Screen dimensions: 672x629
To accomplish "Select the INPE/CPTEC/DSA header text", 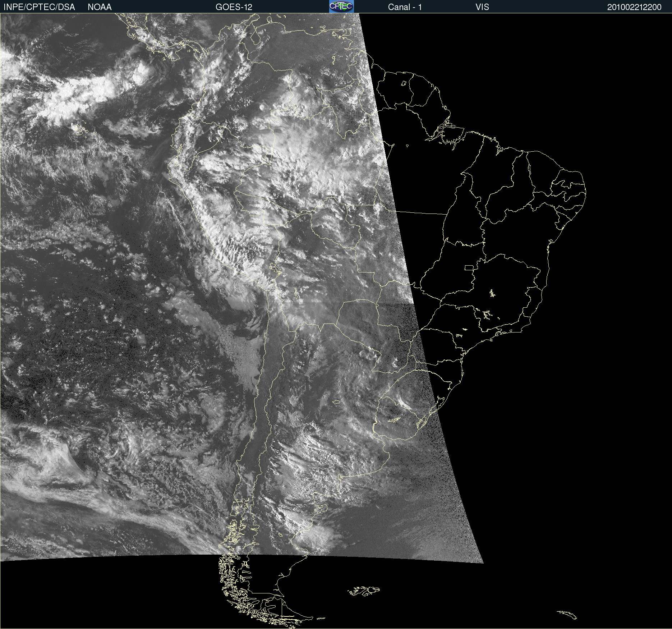I will click(x=39, y=7).
